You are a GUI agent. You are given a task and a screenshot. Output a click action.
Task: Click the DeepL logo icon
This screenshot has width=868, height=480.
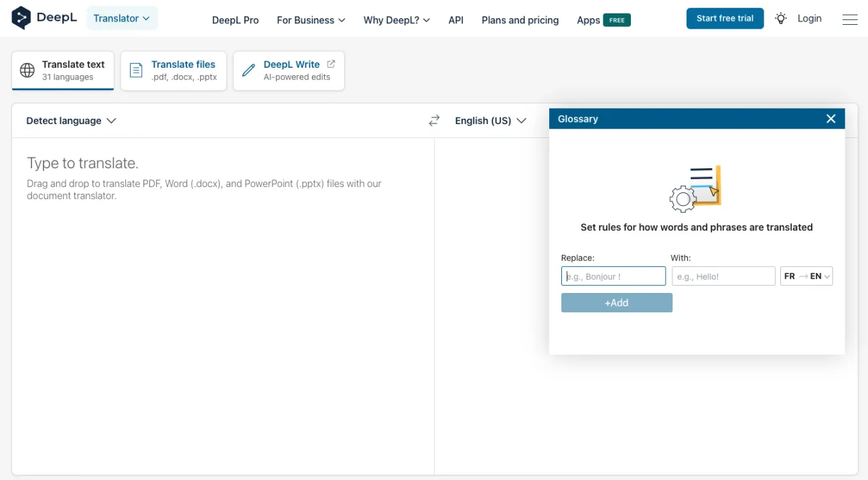pos(21,18)
